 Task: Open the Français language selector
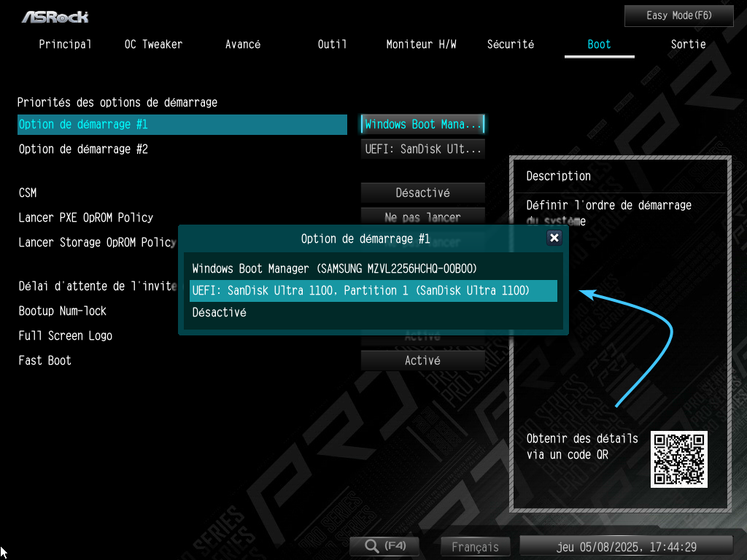pyautogui.click(x=476, y=547)
